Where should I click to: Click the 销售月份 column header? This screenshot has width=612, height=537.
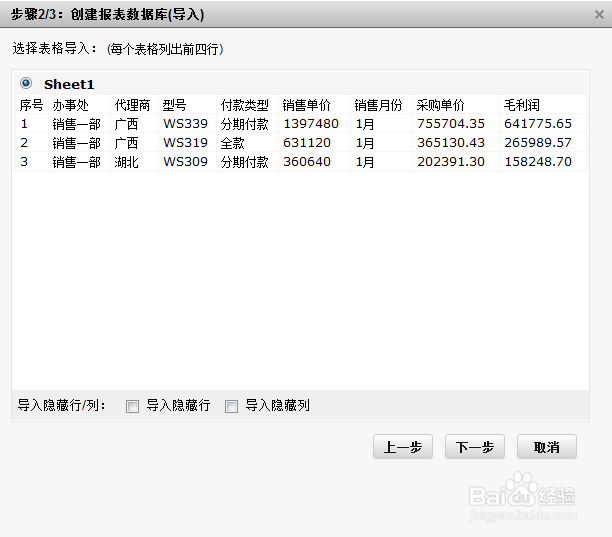click(x=378, y=105)
